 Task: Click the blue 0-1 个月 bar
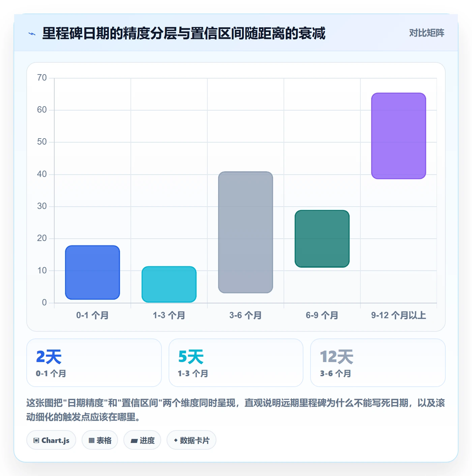[92, 272]
